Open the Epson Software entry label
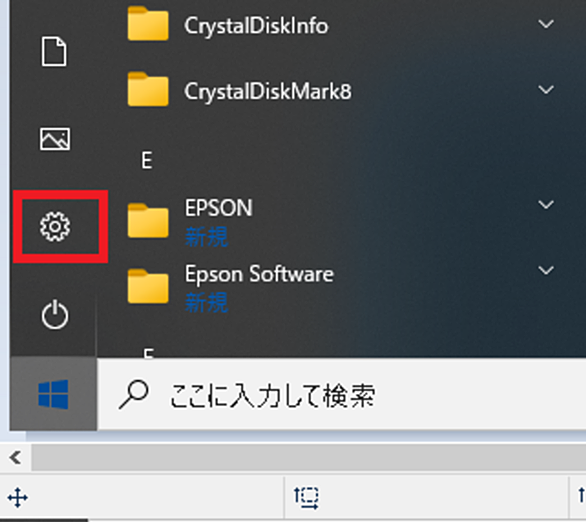586x522 pixels. click(259, 274)
